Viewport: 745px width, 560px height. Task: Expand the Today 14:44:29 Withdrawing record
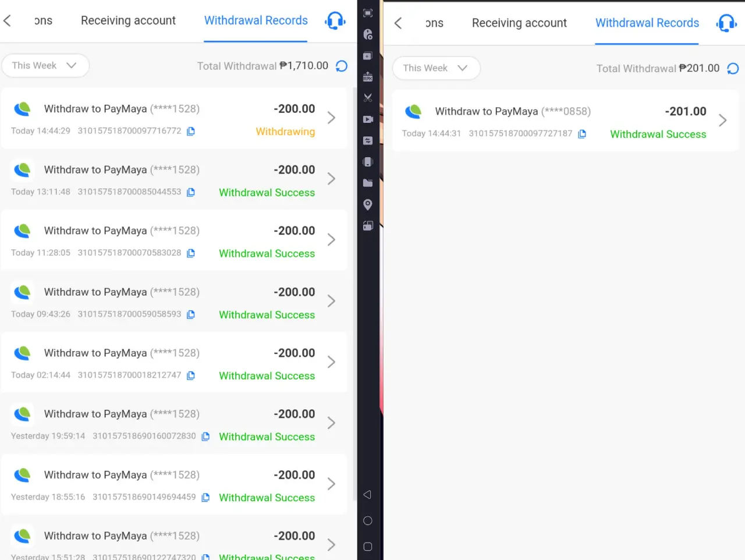tap(331, 118)
